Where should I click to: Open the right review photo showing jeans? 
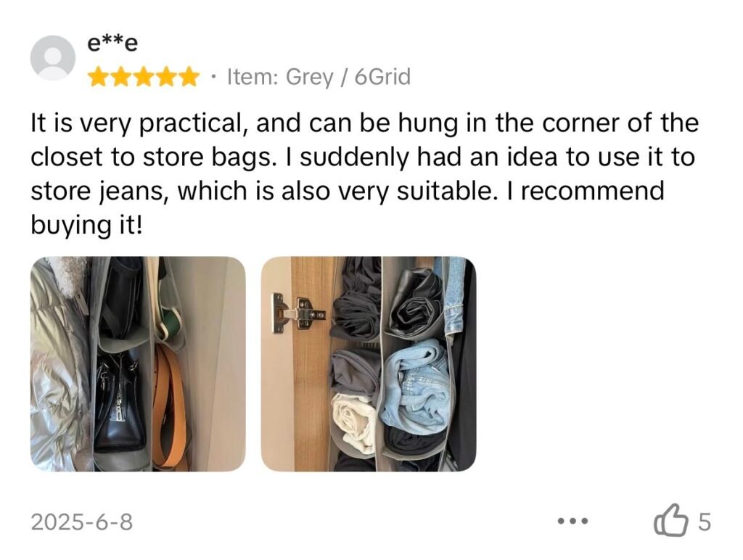tap(369, 364)
